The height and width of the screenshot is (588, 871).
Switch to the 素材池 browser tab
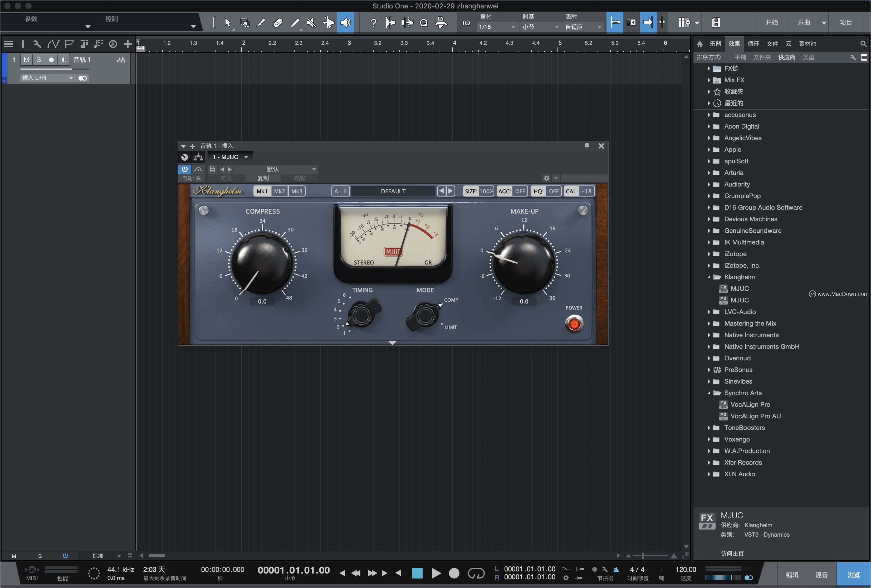tap(807, 44)
